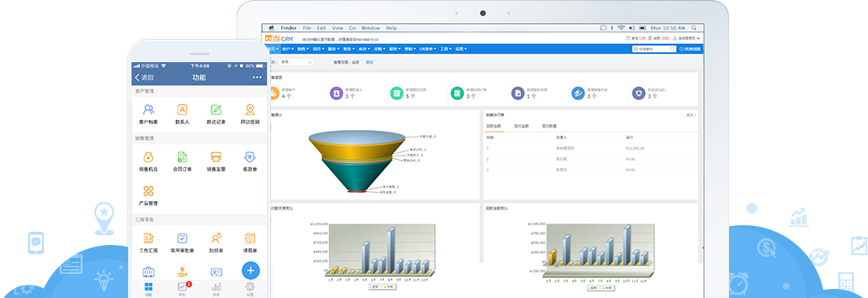Open 合同订单 icon on the phone
Screen dimensions: 868x298
[182, 156]
